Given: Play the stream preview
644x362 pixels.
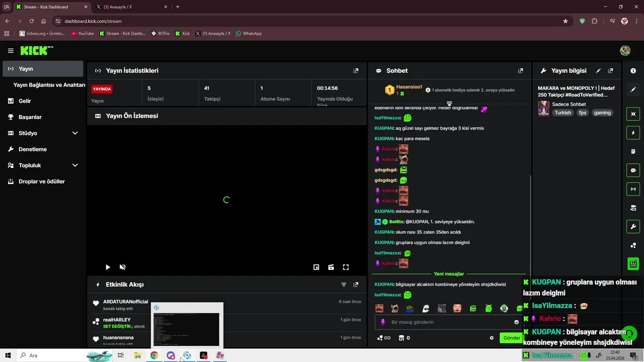Looking at the screenshot, I should (x=108, y=267).
